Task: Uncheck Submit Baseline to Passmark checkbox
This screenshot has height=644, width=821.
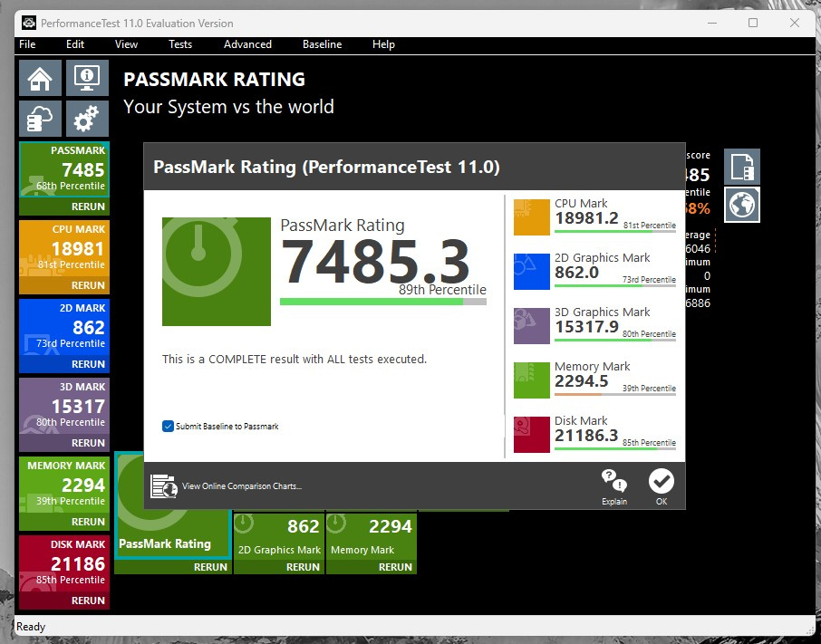Action: [x=169, y=426]
